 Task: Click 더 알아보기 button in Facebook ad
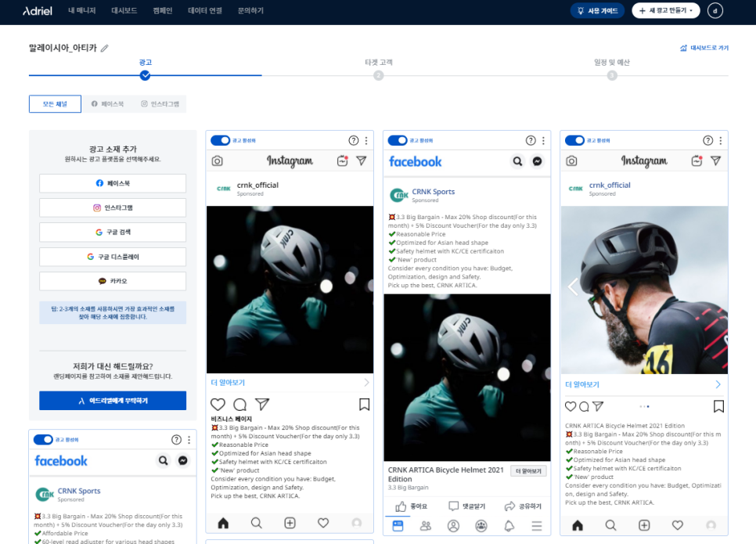coord(528,471)
